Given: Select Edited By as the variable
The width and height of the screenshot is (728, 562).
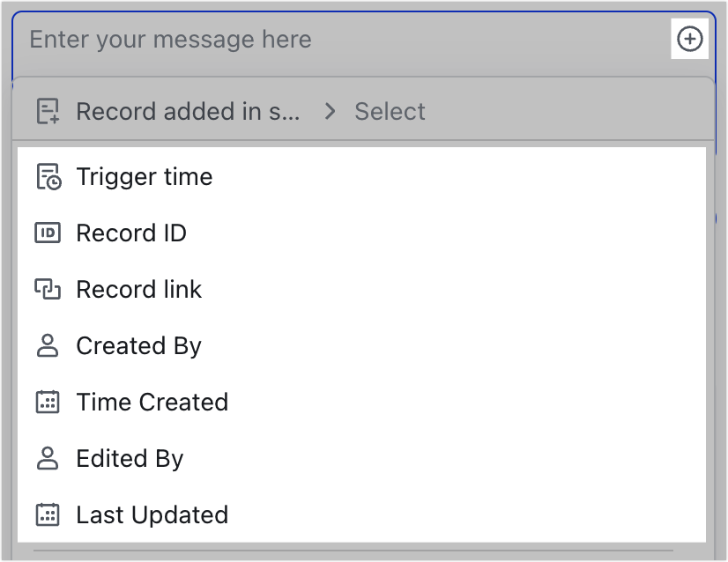Looking at the screenshot, I should pos(129,458).
